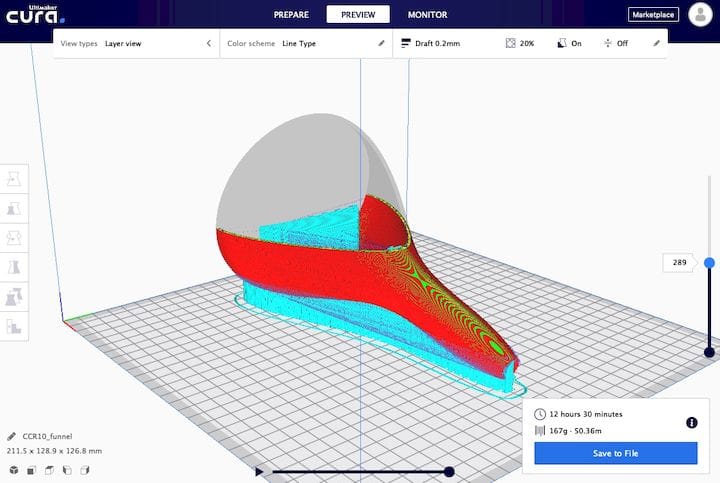The height and width of the screenshot is (483, 720).
Task: Switch to the PREPARE stage tab
Action: coord(296,15)
